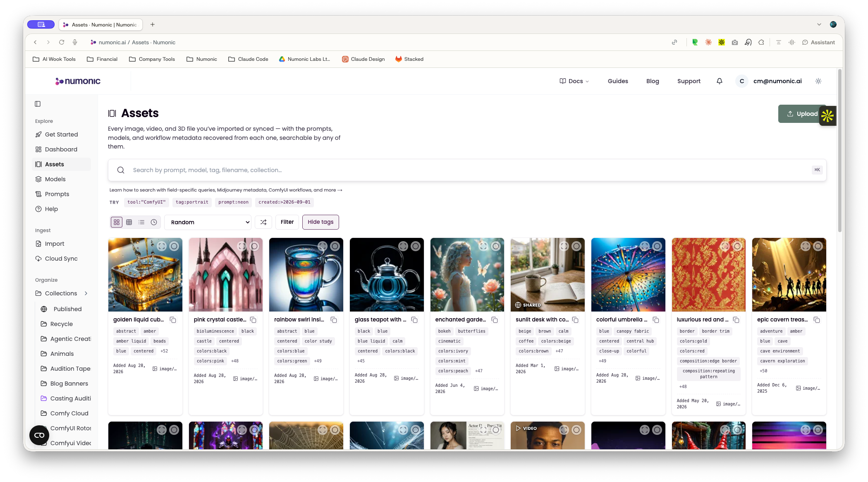Open the cm@numonic.ai account menu
The height and width of the screenshot is (482, 868).
tap(769, 81)
